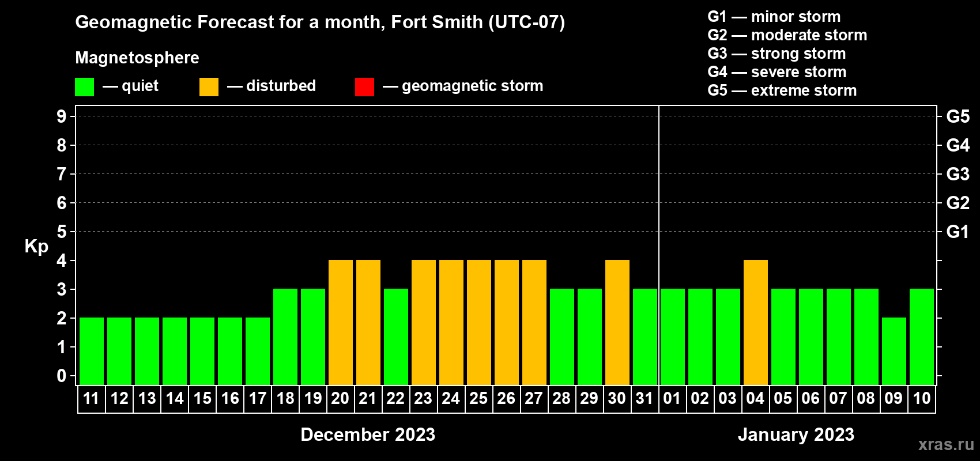The width and height of the screenshot is (980, 461).
Task: Click date label 29 on the axis
Action: coord(590,399)
